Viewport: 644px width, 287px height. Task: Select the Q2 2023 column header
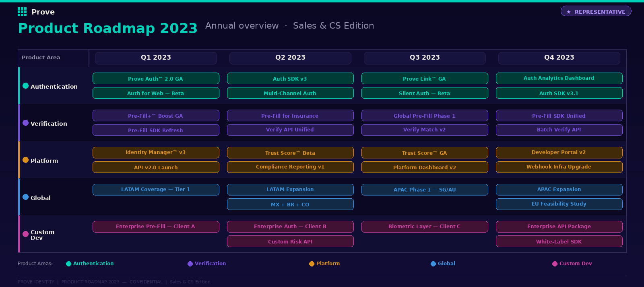click(290, 58)
